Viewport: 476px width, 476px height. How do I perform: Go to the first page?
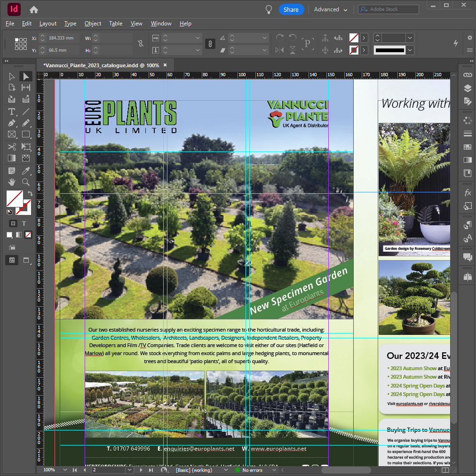75,470
